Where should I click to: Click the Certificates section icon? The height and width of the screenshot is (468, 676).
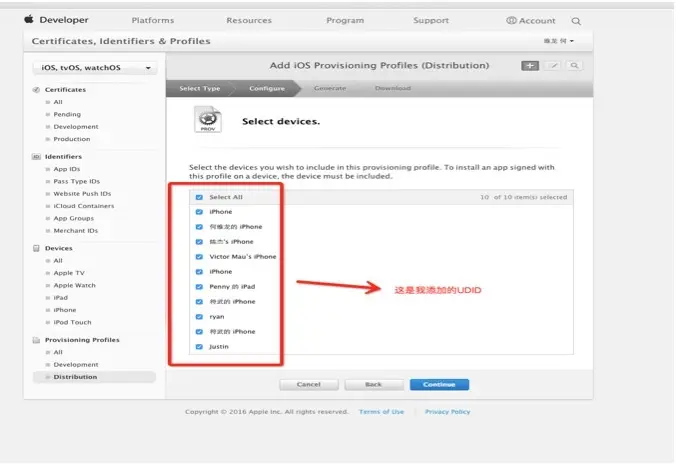coord(36,90)
